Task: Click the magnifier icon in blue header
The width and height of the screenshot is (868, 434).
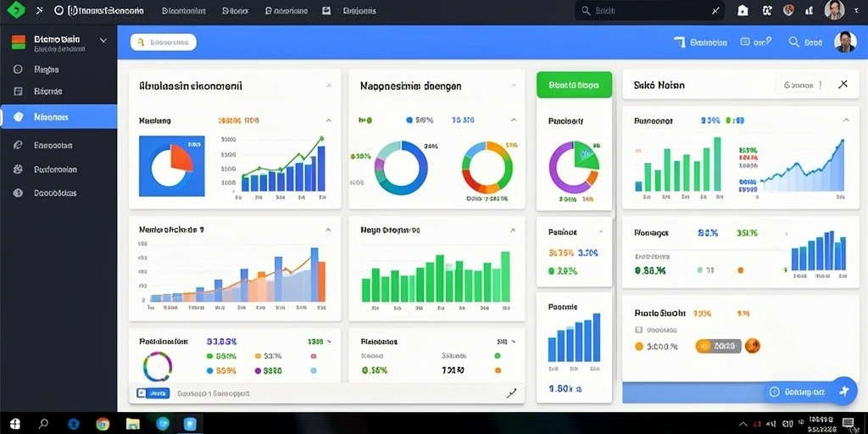Action: [793, 42]
